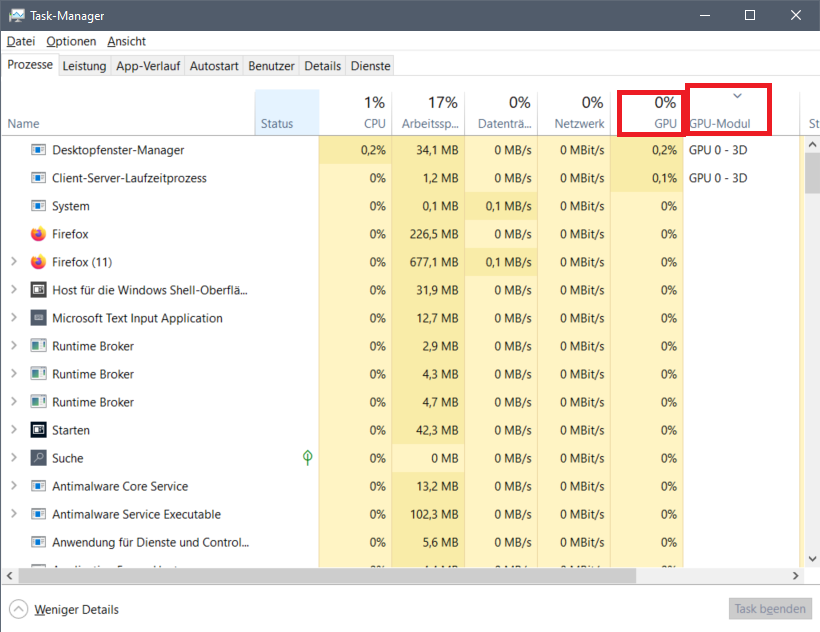Screen dimensions: 820x632
Task: Click the 0,1 MB/s value for System
Action: click(508, 206)
